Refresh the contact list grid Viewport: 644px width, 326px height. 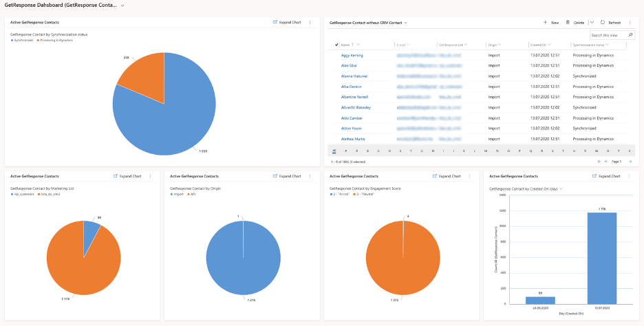(x=611, y=23)
